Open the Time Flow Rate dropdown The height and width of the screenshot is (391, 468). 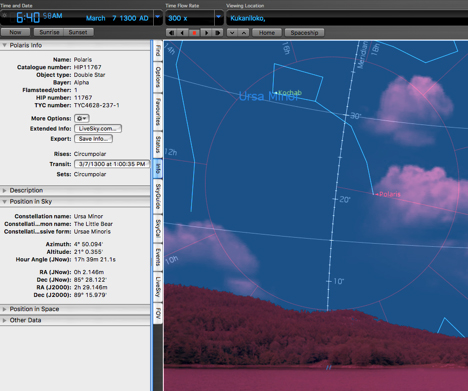click(x=219, y=17)
